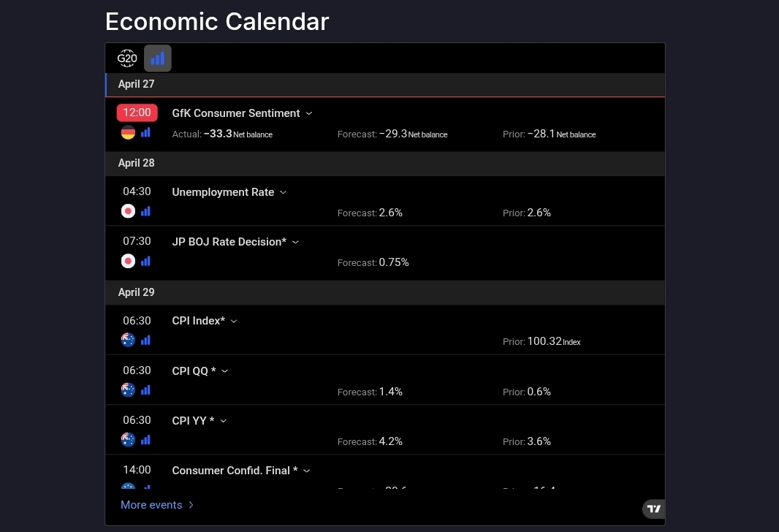Click the G20 countries filter icon
779x532 pixels.
point(127,58)
